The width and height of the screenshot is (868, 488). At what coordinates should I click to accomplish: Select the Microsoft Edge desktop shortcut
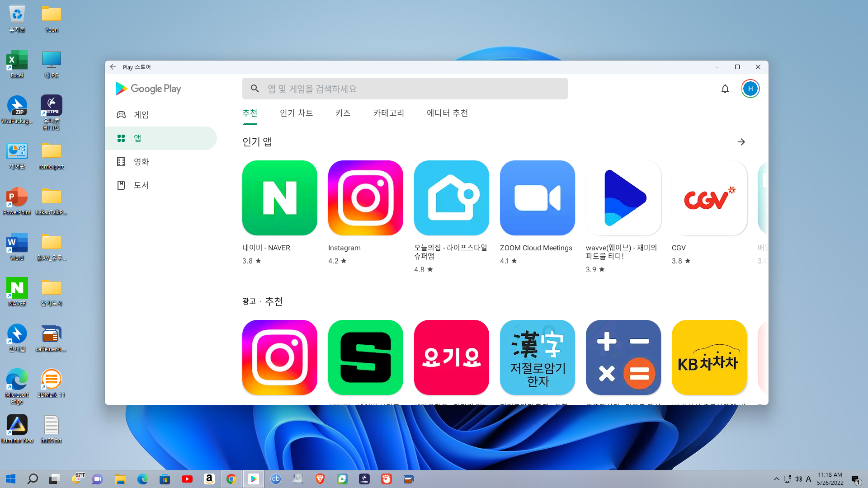(x=17, y=387)
